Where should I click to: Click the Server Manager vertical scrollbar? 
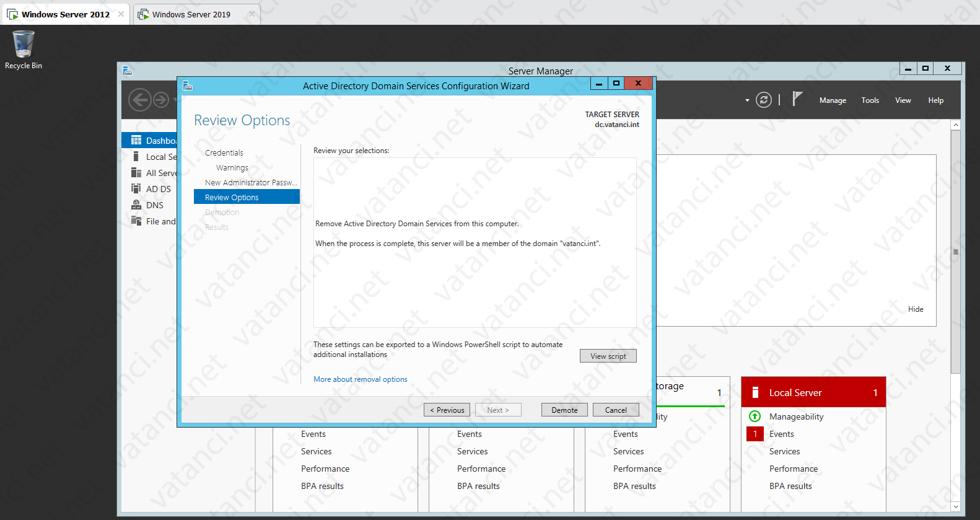point(955,252)
